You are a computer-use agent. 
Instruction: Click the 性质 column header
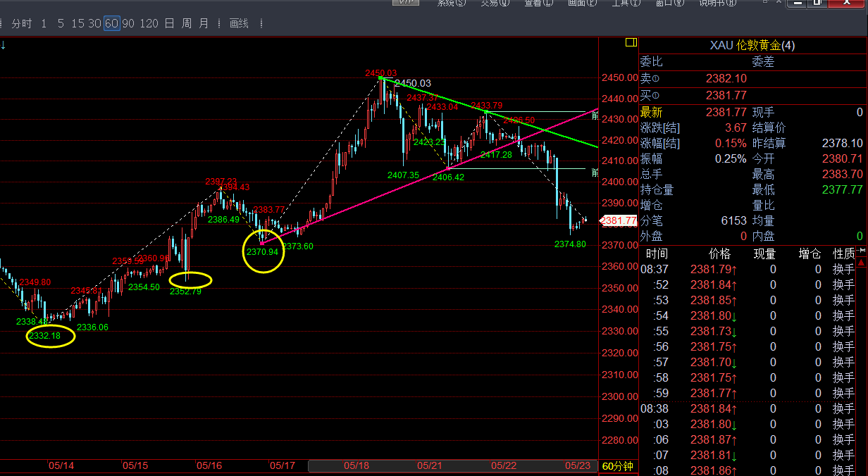[x=843, y=253]
